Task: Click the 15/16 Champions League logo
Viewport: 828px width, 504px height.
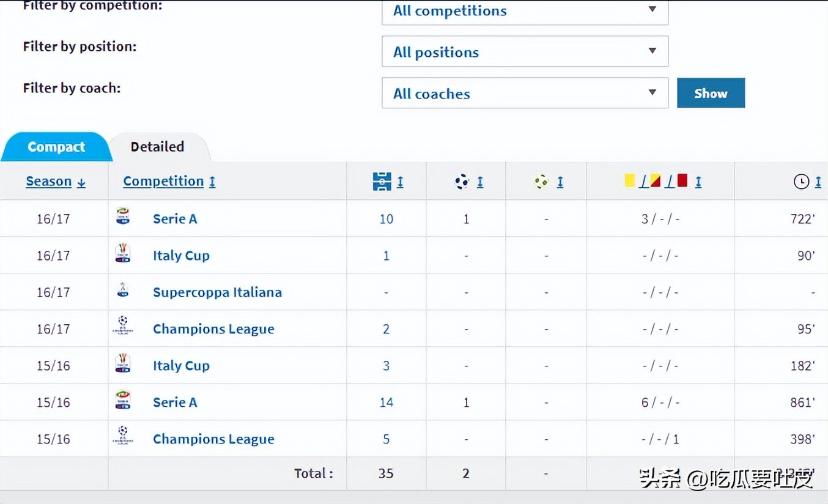Action: click(123, 435)
